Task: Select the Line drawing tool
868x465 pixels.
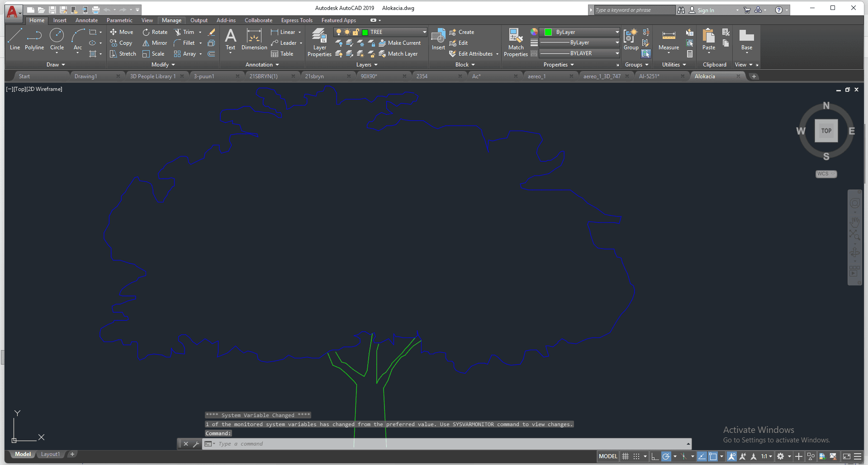Action: [x=14, y=39]
